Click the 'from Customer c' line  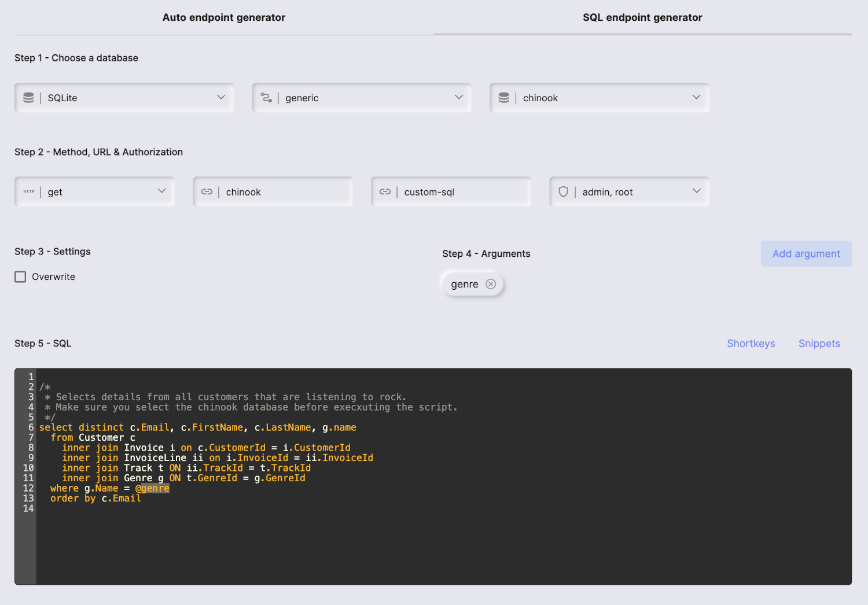tap(93, 438)
